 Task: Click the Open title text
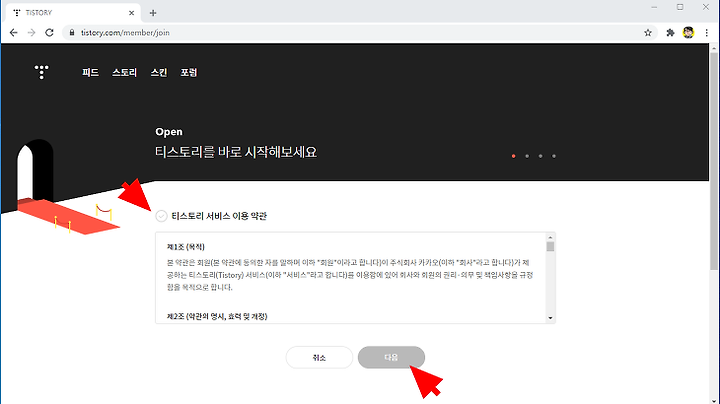click(x=169, y=132)
